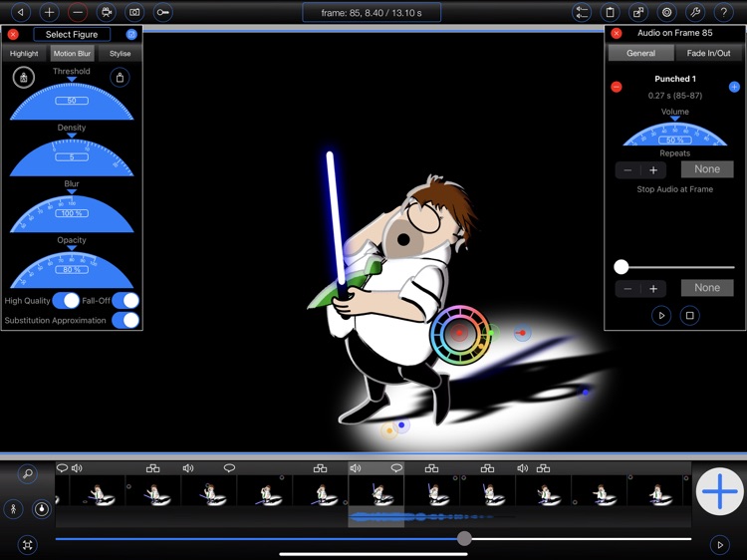
Task: Click the fit-to-screen icon at bottom left
Action: pyautogui.click(x=28, y=544)
